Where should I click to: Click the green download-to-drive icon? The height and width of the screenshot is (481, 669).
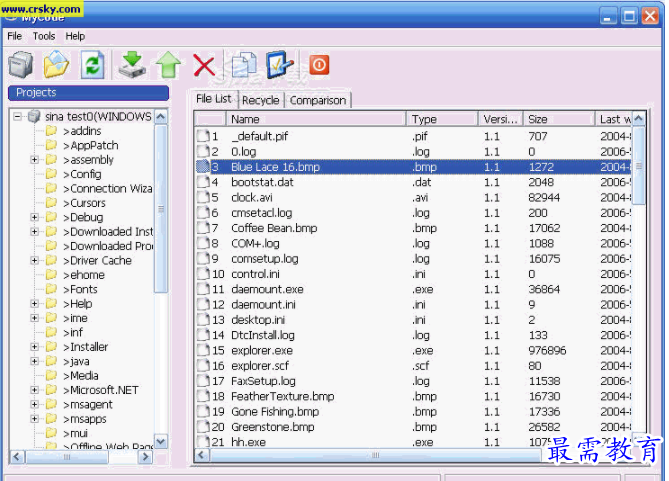click(132, 66)
